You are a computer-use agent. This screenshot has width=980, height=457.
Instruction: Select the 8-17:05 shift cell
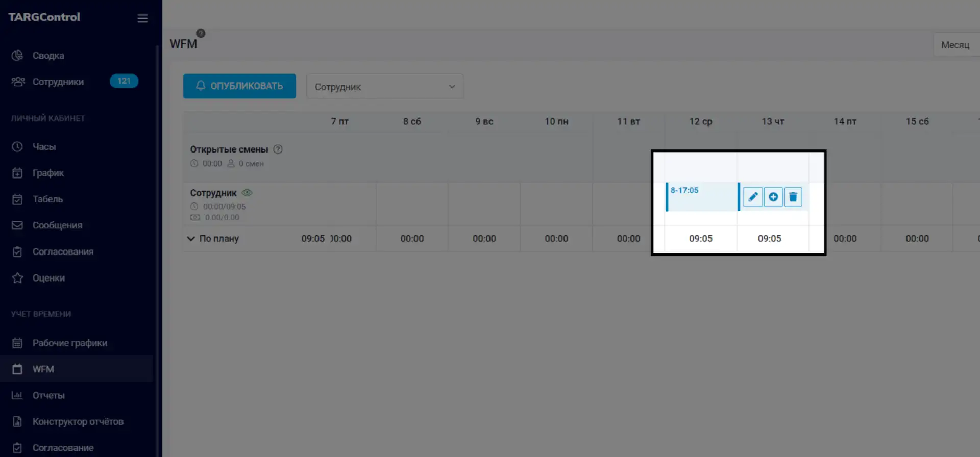tap(701, 196)
